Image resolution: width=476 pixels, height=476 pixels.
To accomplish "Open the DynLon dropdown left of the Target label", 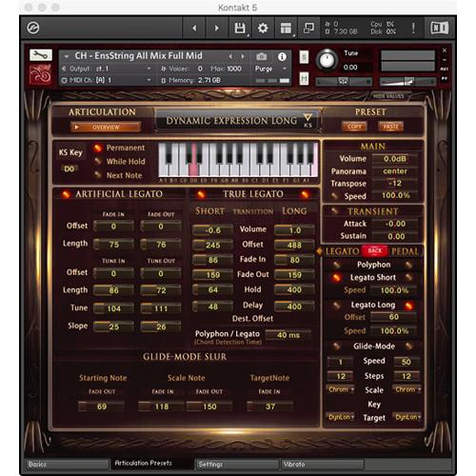I will pos(340,417).
